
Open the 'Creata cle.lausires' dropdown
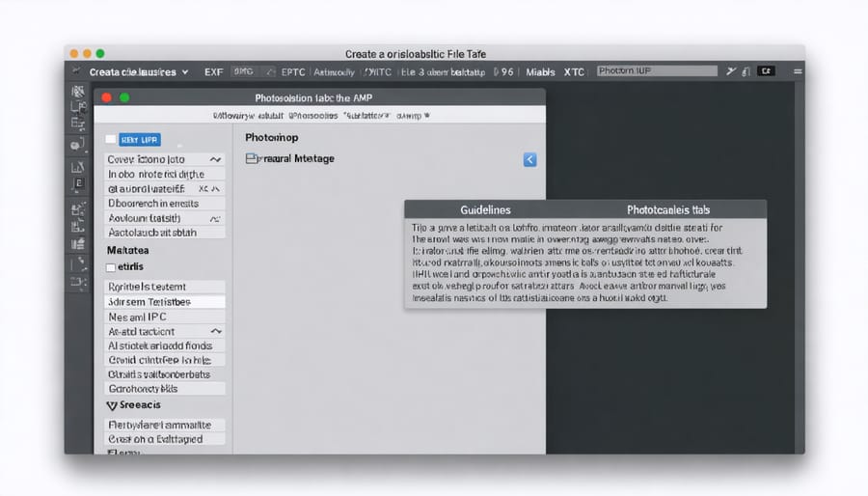(x=138, y=71)
